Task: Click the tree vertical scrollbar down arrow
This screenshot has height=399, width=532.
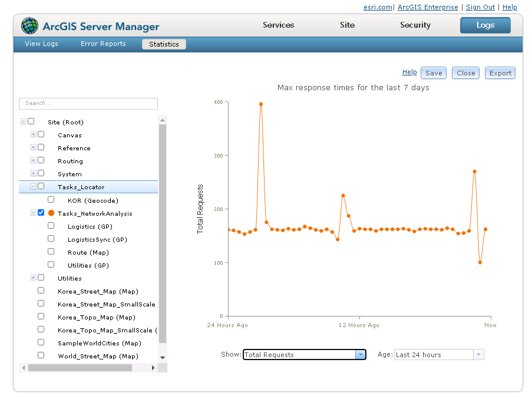Action: pyautogui.click(x=163, y=358)
